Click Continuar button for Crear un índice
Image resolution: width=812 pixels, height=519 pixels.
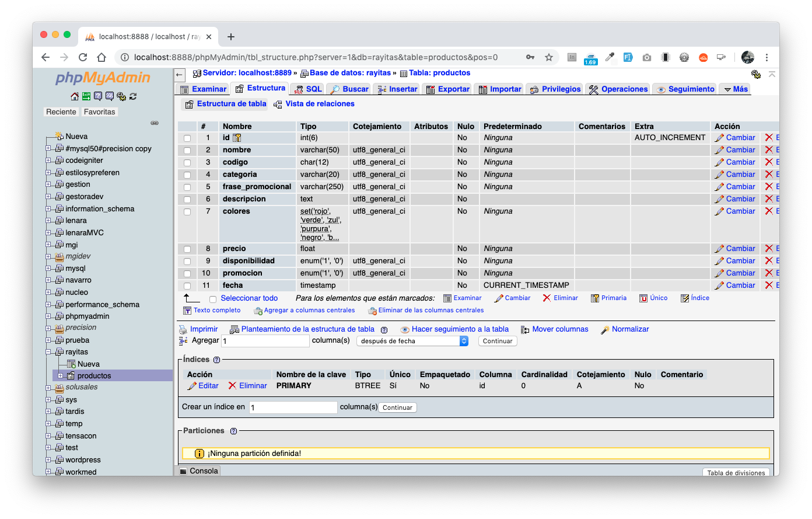397,407
